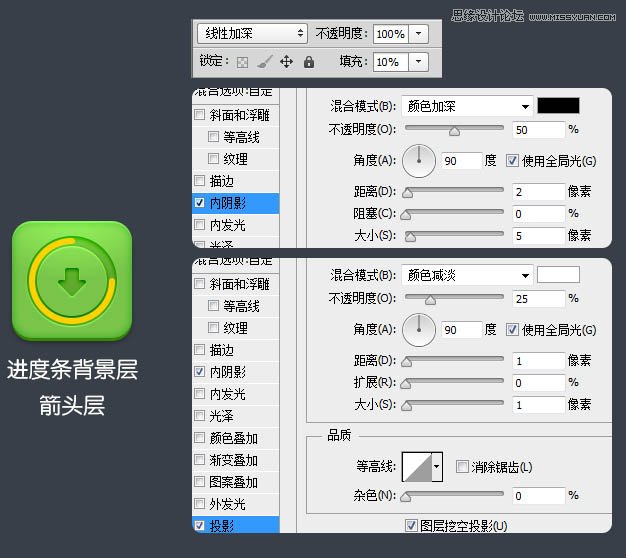Open the 等高线 contour picker dropdown arrow

[437, 466]
